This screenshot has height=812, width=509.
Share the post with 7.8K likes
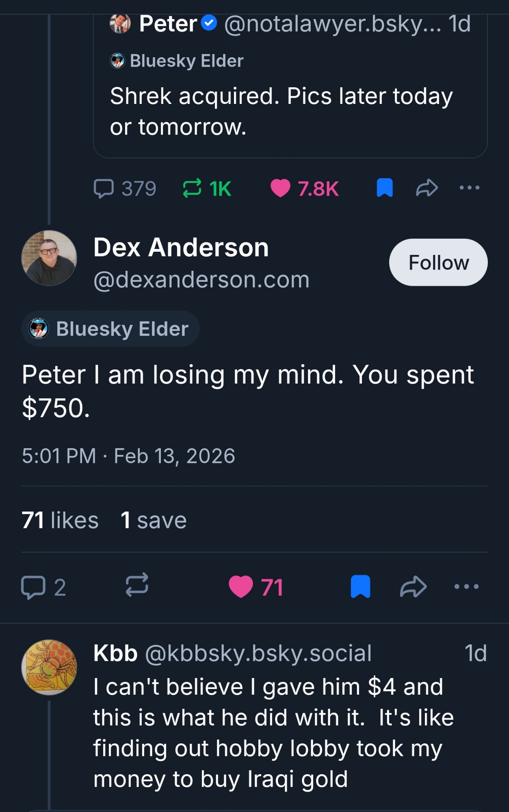[x=427, y=188]
